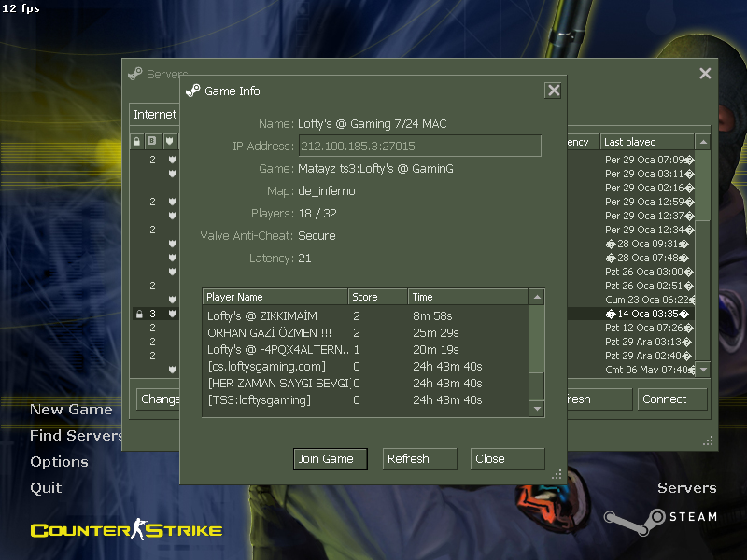Select server row Pzt 29 Ara 03:13
Screen dimensions: 747x560
coord(649,342)
